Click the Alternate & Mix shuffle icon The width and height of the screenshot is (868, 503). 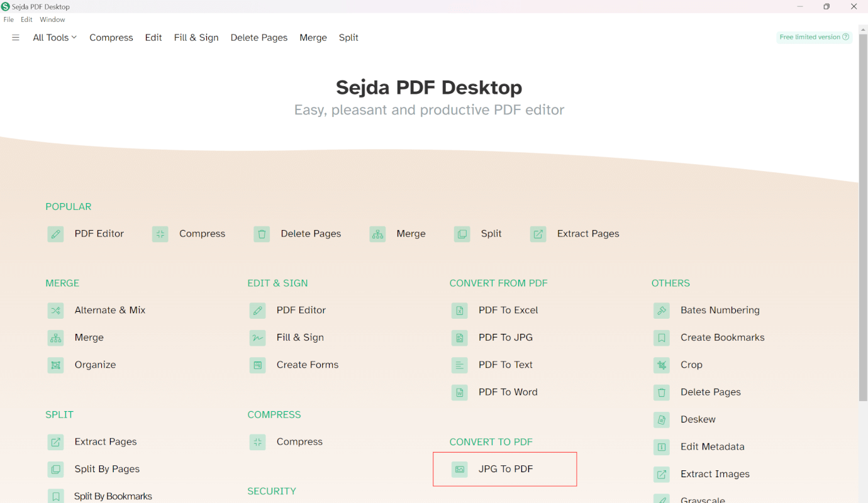pyautogui.click(x=56, y=311)
